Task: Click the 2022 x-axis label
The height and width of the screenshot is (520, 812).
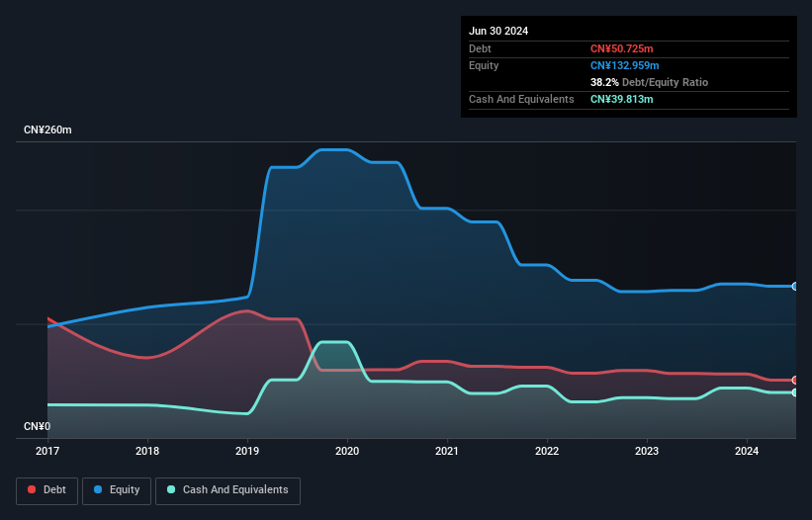Action: (x=547, y=451)
